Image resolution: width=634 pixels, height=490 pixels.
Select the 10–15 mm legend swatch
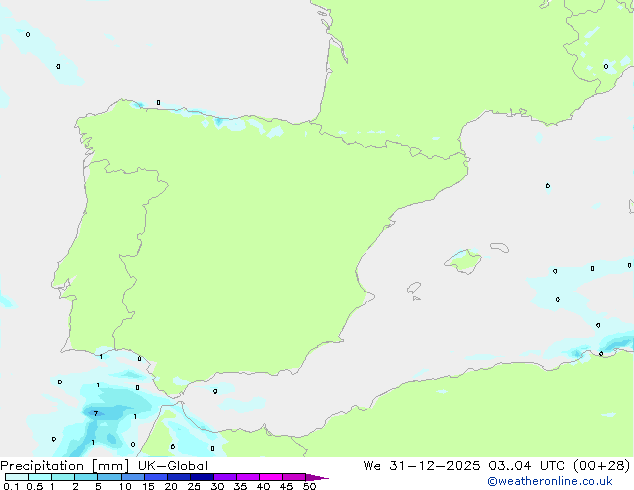coord(133,477)
